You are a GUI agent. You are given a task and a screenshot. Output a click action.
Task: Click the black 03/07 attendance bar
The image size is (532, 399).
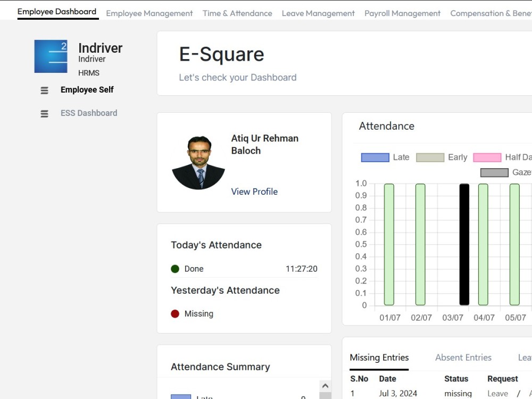[x=464, y=244]
